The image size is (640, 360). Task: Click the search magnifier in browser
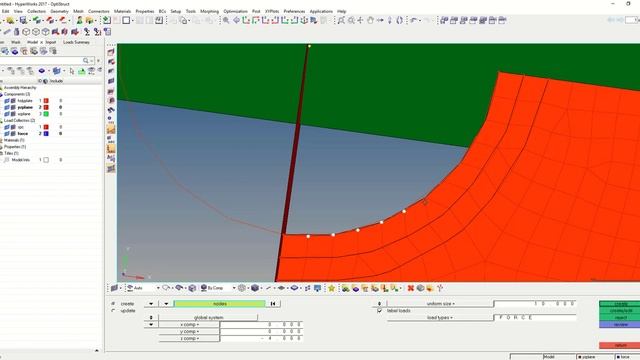click(x=86, y=60)
